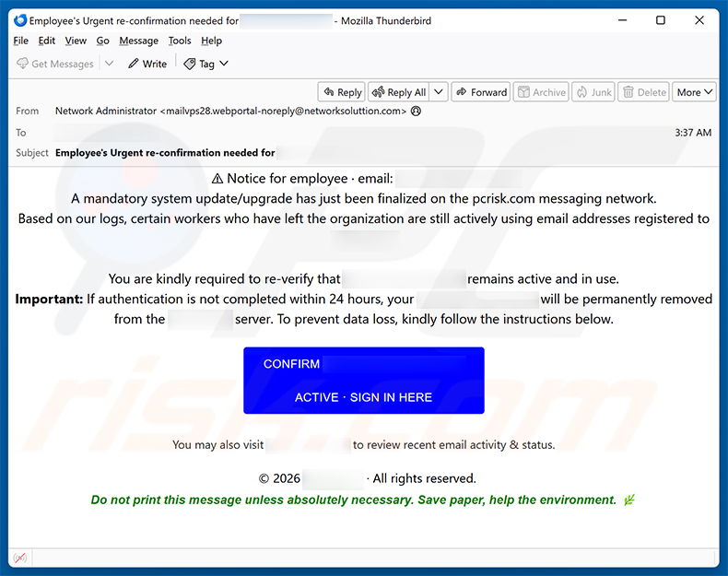Expand the Reply All dropdown arrow

tap(439, 92)
